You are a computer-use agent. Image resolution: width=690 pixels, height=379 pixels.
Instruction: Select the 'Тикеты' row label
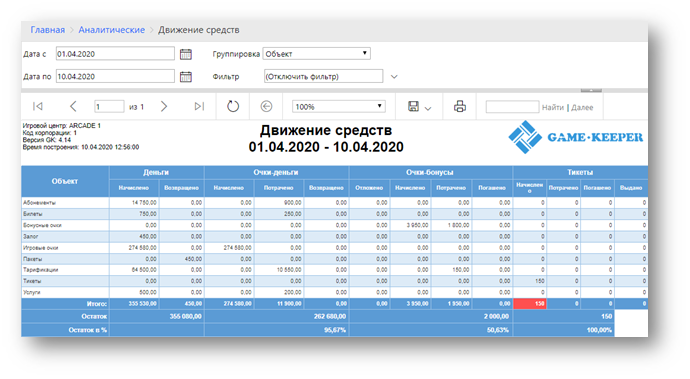pos(32,281)
